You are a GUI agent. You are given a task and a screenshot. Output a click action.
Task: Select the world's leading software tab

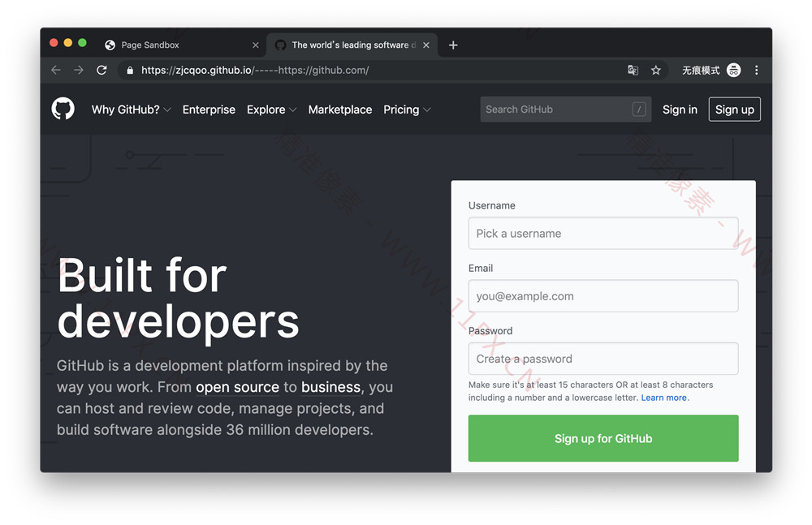[352, 45]
